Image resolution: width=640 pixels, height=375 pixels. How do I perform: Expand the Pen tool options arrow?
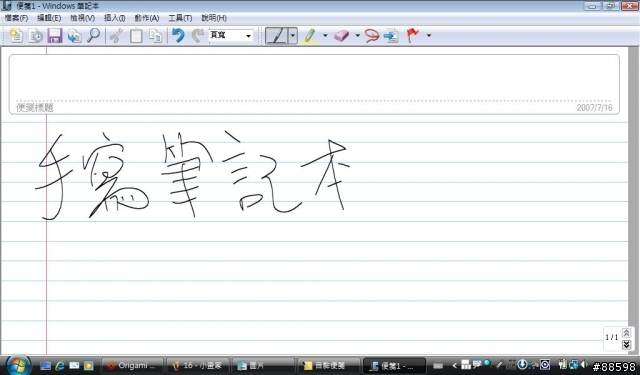(293, 36)
